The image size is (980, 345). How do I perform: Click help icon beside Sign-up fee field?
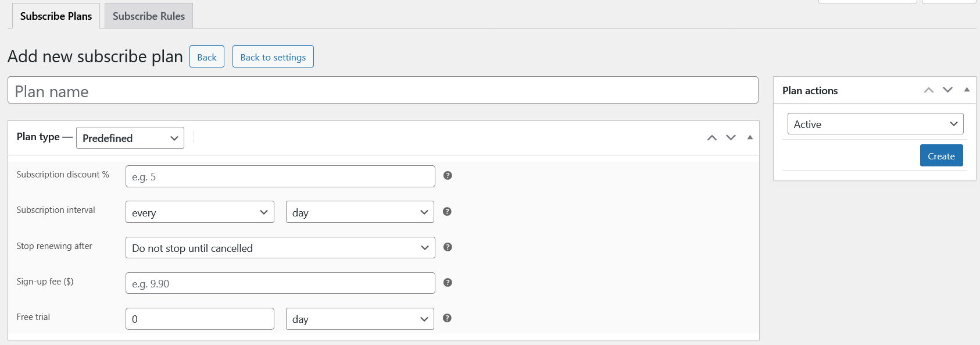(448, 283)
